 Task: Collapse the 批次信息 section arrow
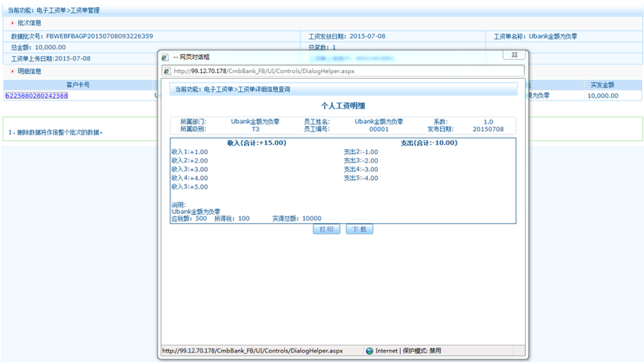click(12, 23)
